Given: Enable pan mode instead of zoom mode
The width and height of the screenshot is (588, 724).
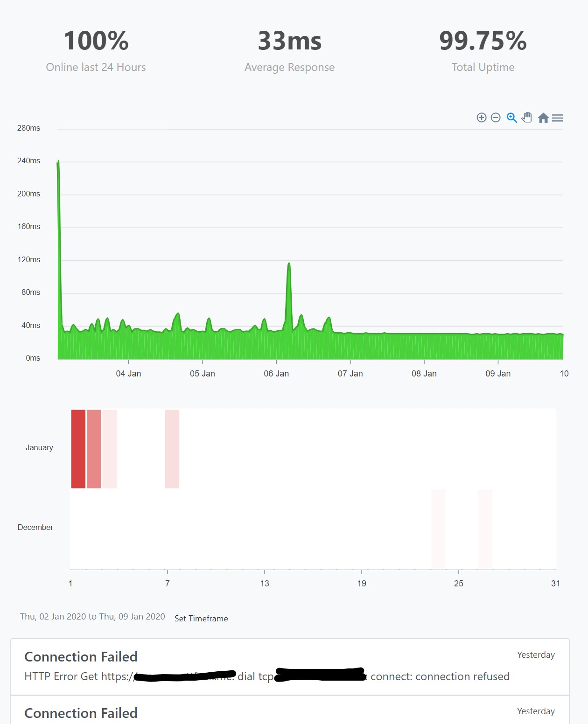Looking at the screenshot, I should tap(526, 118).
